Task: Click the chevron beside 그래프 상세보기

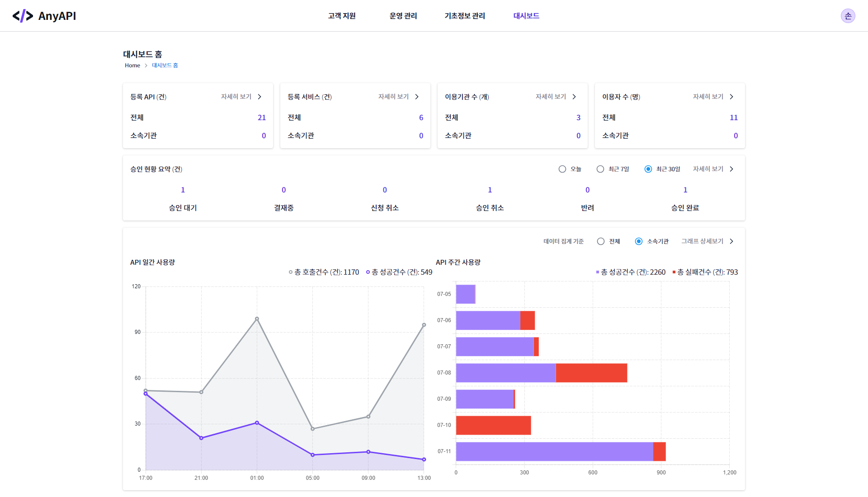Action: tap(732, 241)
